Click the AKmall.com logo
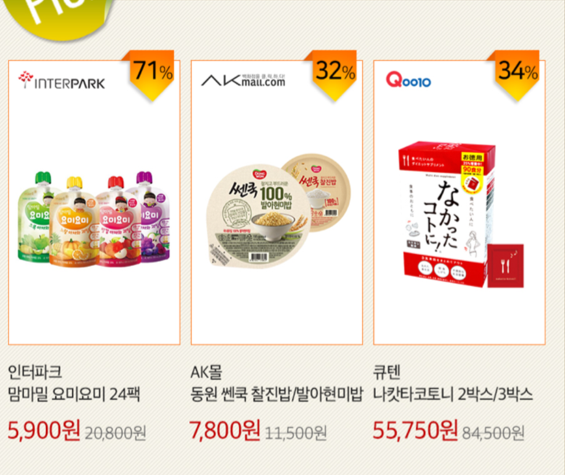This screenshot has height=475, width=565. pos(243,79)
